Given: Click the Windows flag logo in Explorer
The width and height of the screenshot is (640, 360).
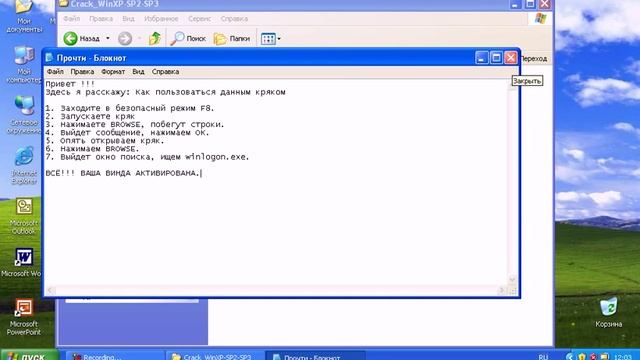Looking at the screenshot, I should click(540, 18).
